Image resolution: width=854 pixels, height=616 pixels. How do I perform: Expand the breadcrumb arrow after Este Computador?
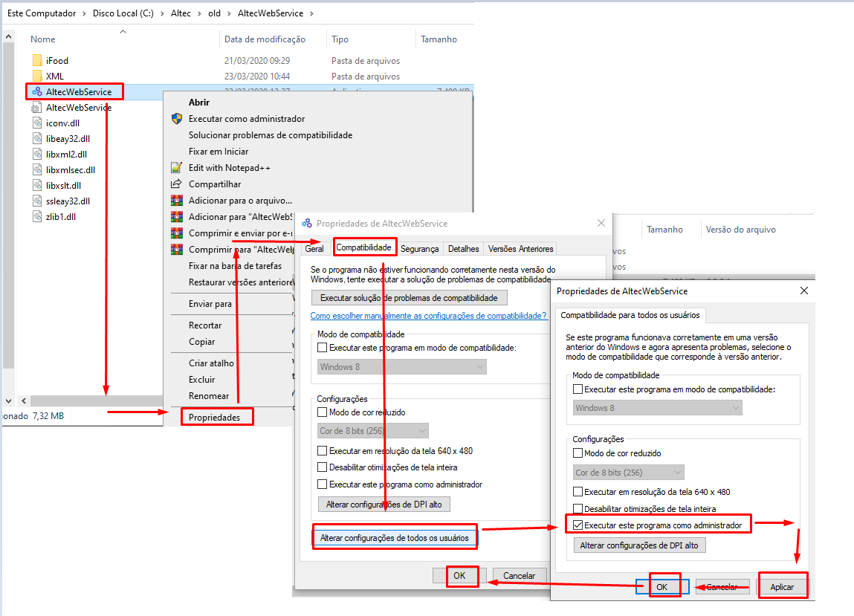point(85,13)
